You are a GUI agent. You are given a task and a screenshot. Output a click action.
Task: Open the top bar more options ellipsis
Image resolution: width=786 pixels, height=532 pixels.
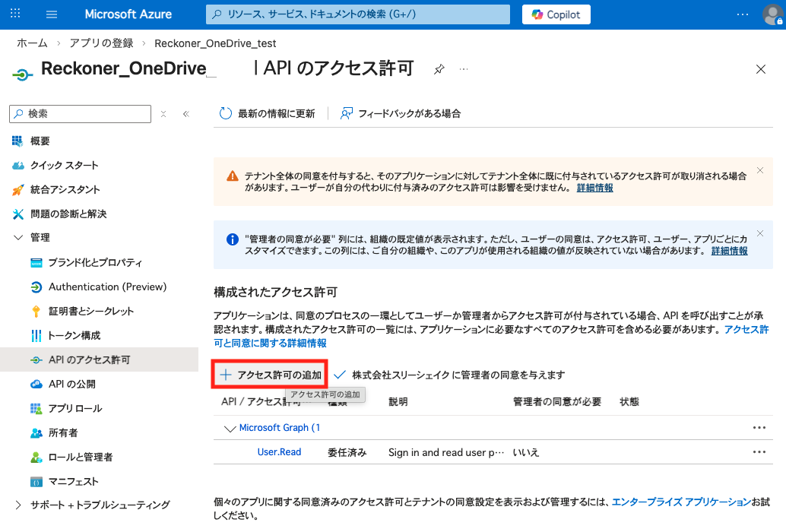[x=743, y=14]
